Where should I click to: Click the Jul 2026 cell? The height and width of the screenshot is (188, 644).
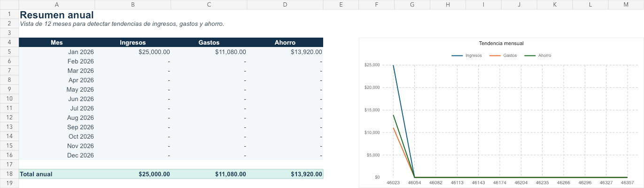coord(57,108)
